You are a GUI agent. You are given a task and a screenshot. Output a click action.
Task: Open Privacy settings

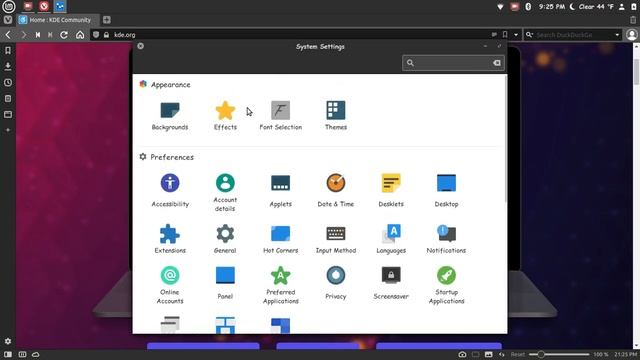point(336,283)
